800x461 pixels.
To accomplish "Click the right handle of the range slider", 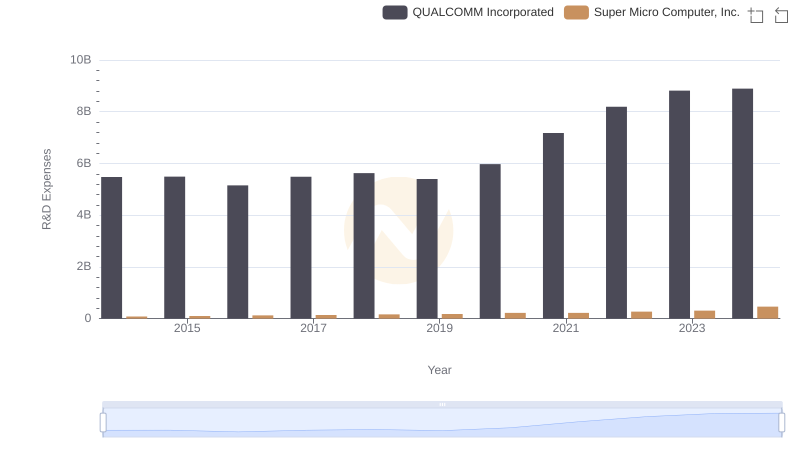I will tap(782, 423).
